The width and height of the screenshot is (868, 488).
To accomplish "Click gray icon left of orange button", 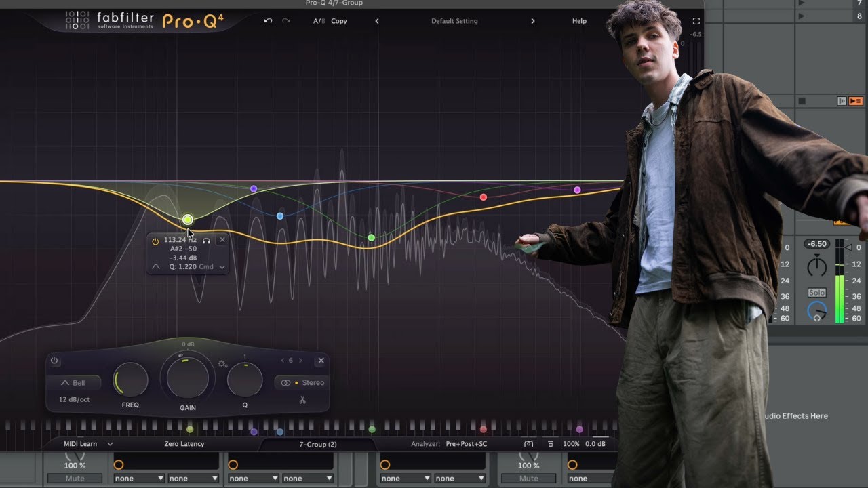I will [x=842, y=101].
